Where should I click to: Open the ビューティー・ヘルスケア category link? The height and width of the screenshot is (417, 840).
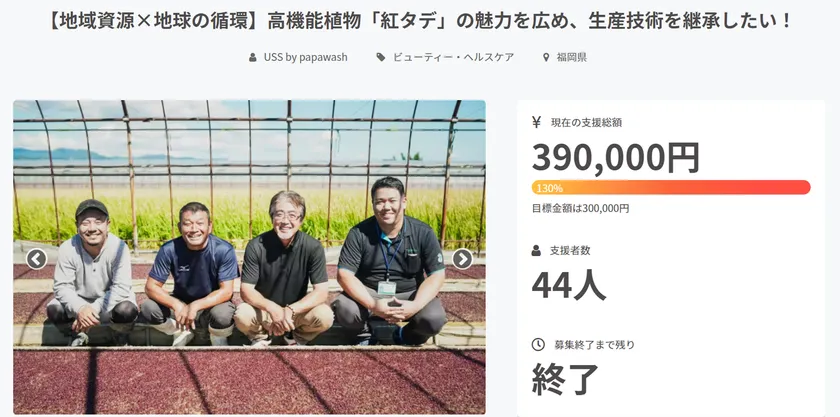(x=453, y=57)
